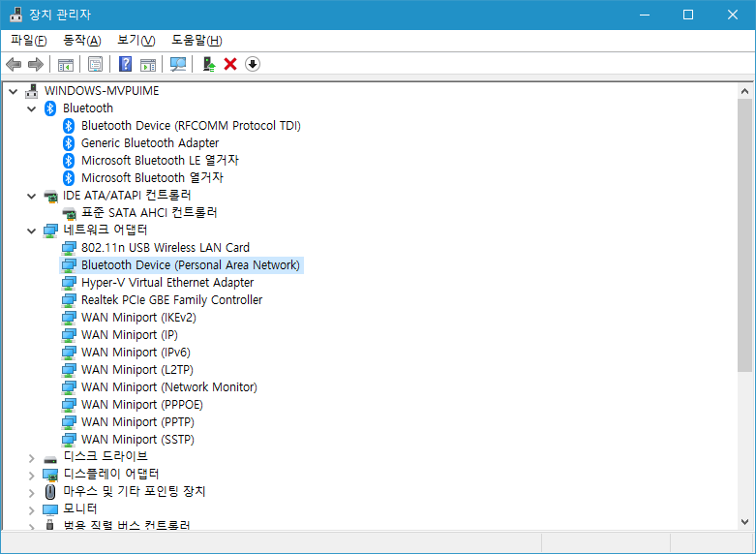Collapse the IDE ATA/ATAPI 컨트롤러 category

coord(31,196)
